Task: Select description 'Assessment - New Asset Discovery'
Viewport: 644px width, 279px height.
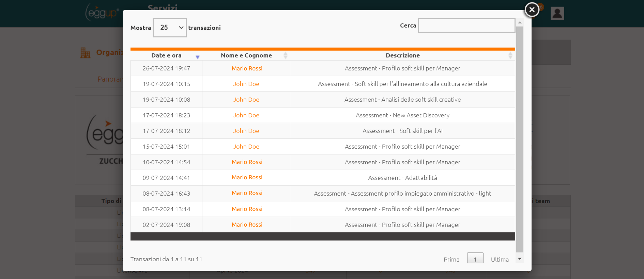Action: click(402, 115)
